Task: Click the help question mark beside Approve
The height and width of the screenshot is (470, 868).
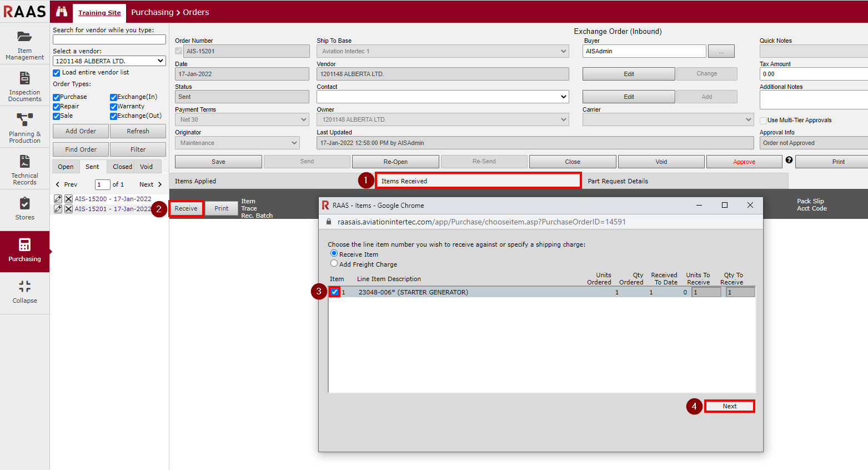Action: click(x=789, y=160)
